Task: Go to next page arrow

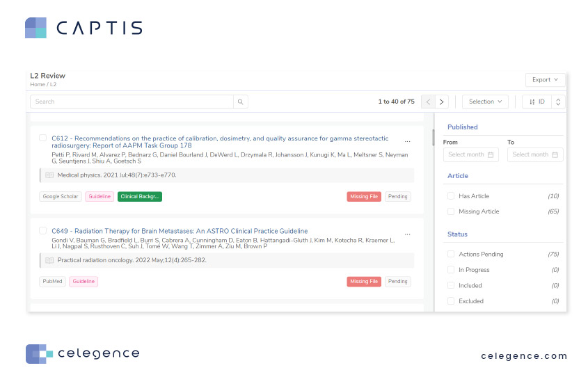Action: pos(442,102)
